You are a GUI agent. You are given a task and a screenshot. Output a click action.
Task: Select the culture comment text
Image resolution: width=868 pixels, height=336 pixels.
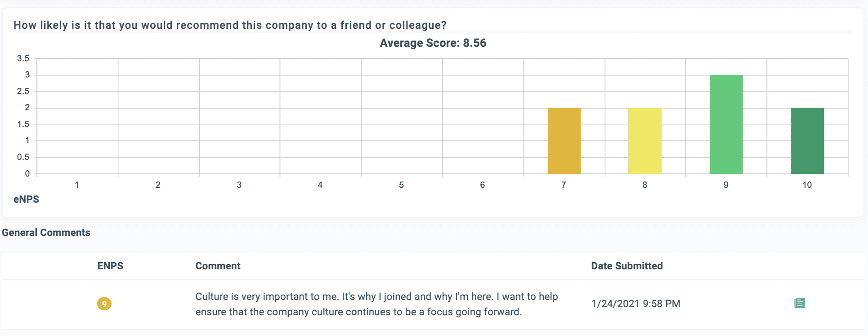(376, 304)
